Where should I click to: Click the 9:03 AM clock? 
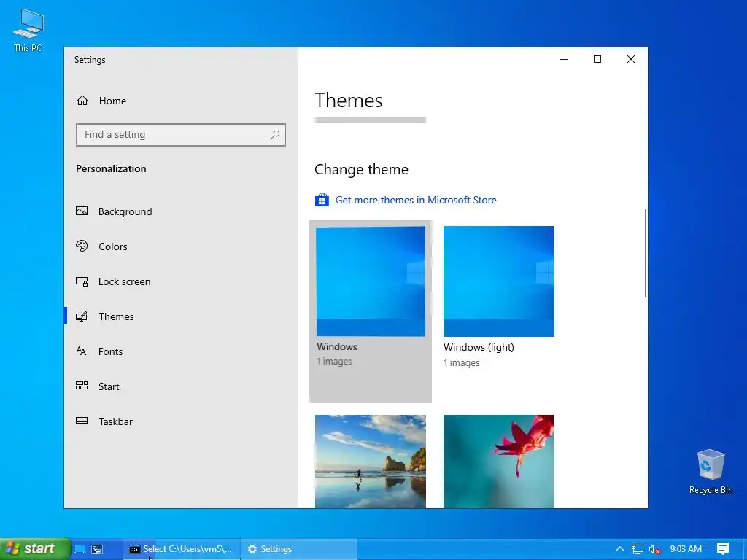coord(686,549)
